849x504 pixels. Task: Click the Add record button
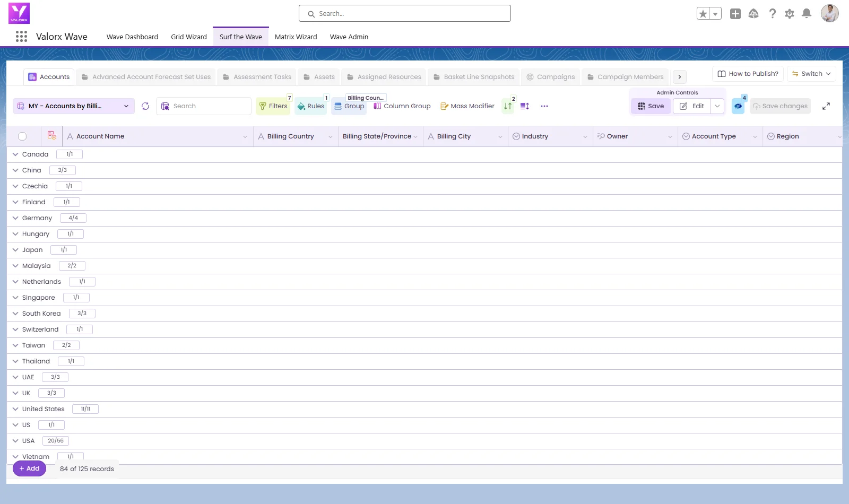pyautogui.click(x=30, y=468)
